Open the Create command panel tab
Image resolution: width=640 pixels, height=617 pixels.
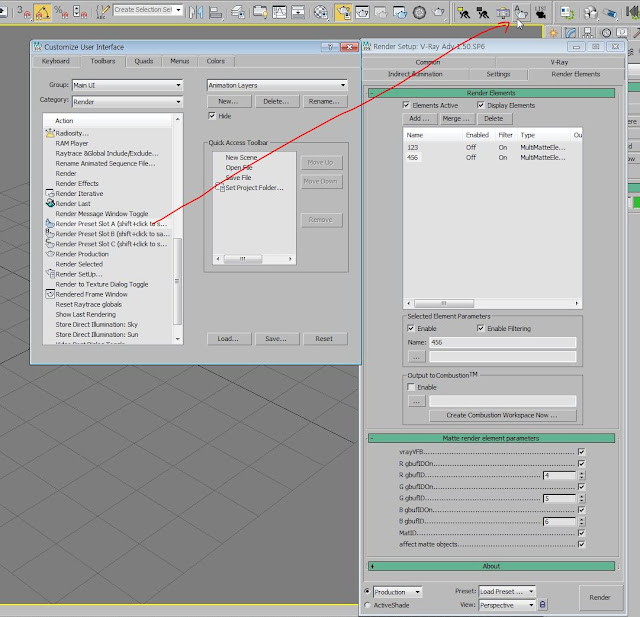(x=553, y=33)
